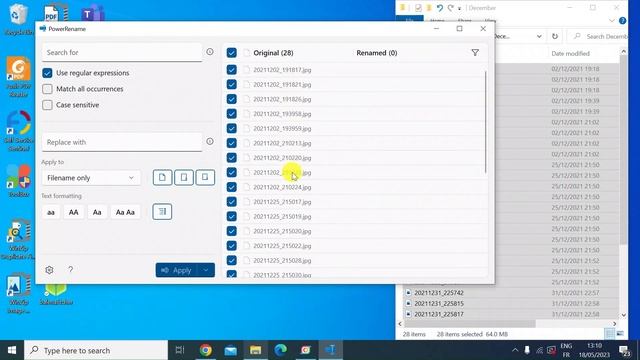The image size is (640, 360).
Task: Uncheck Use regular expressions
Action: coord(47,73)
